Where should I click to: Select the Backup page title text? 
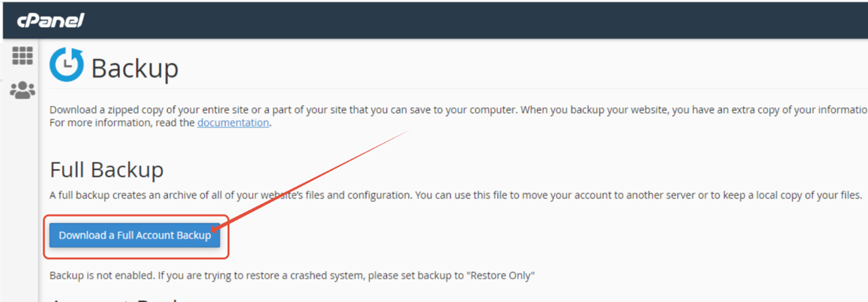tap(135, 67)
